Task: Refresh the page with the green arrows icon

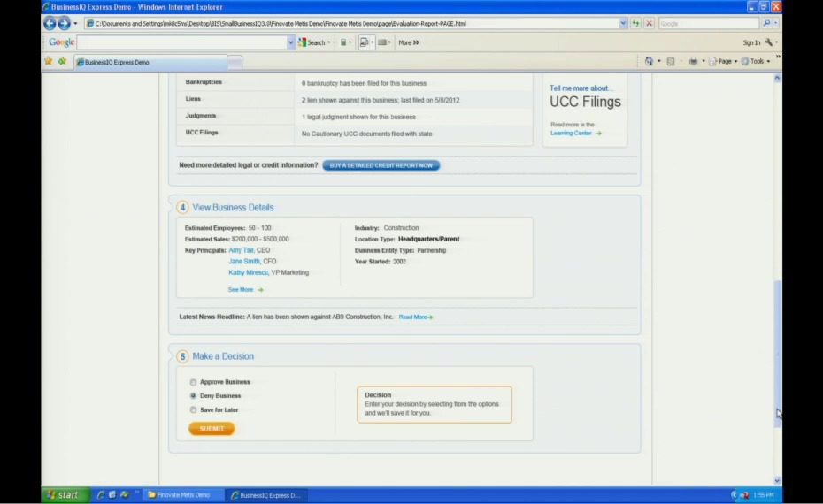Action: [635, 24]
